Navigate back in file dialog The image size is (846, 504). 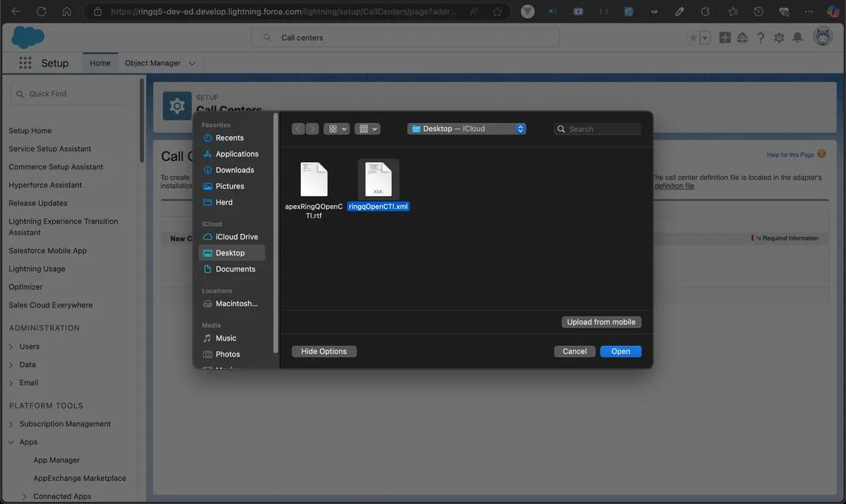tap(298, 129)
